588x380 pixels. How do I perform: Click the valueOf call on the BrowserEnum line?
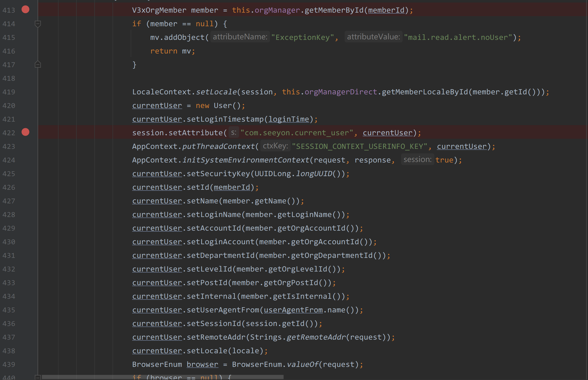[x=303, y=365]
